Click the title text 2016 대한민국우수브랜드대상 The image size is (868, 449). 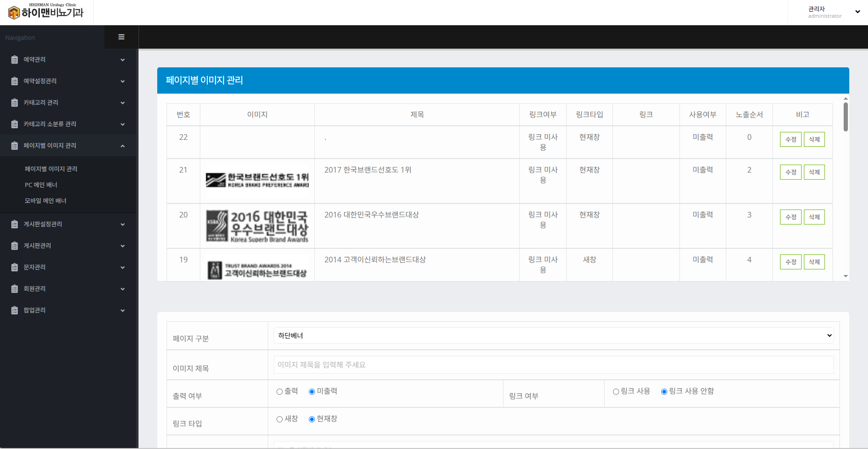pos(372,215)
